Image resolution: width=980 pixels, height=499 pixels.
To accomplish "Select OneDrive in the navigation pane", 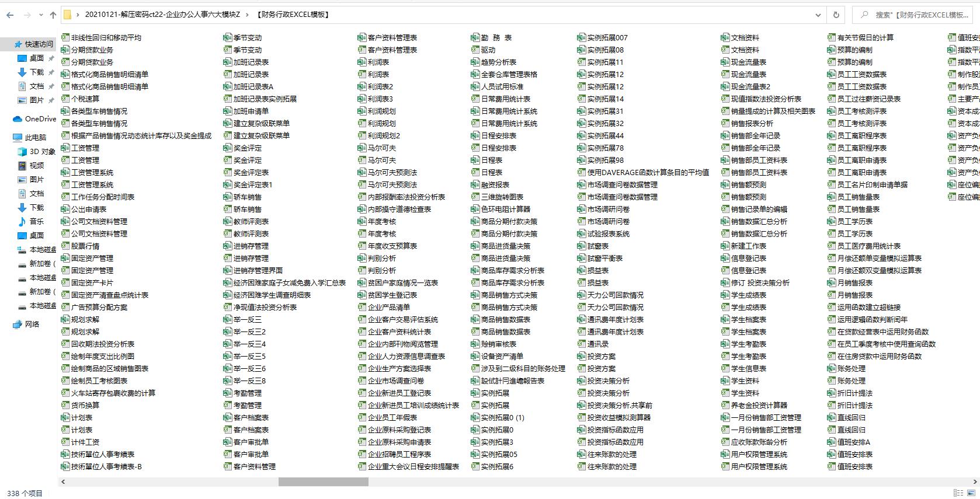I will click(x=40, y=119).
